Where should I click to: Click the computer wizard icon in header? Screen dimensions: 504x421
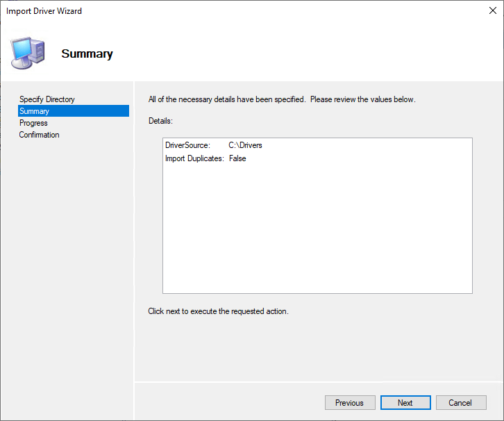click(28, 51)
